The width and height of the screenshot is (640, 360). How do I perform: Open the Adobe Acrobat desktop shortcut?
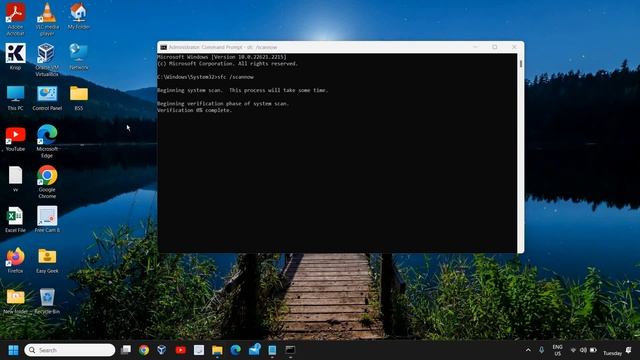coord(15,18)
